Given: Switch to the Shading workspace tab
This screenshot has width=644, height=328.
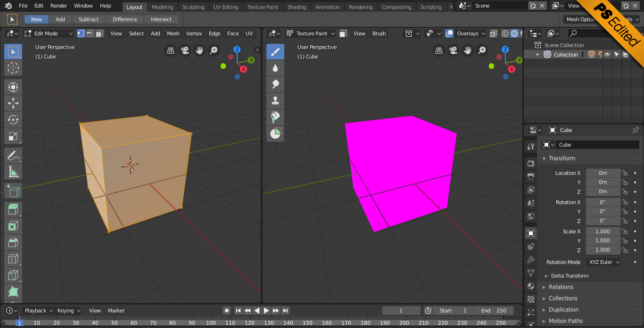Looking at the screenshot, I should click(x=297, y=7).
